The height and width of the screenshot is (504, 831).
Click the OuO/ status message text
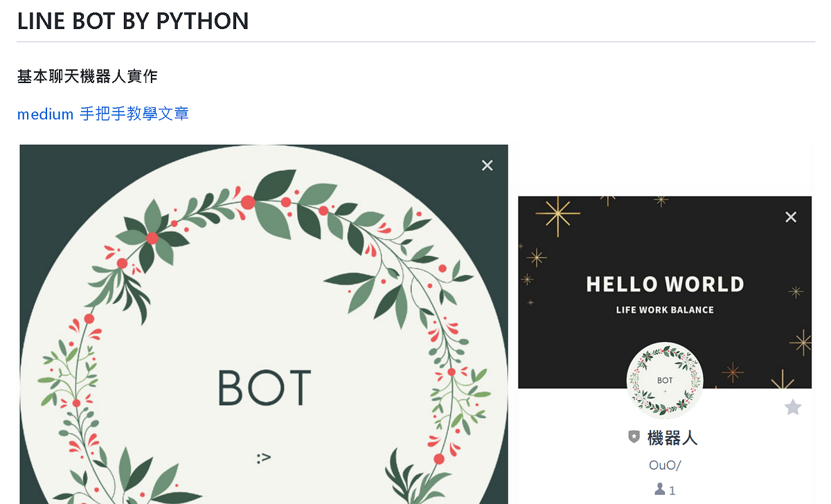664,465
